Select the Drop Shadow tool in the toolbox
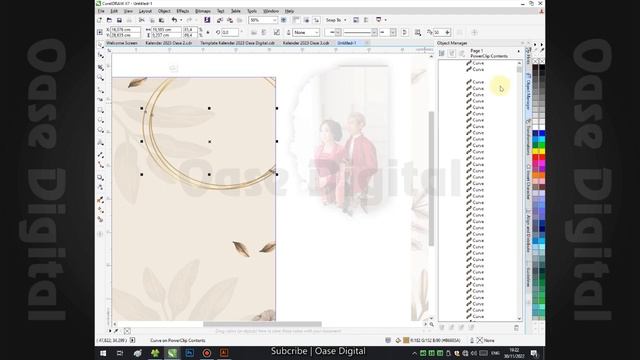Screen dimensions: 640x360 click(100, 178)
